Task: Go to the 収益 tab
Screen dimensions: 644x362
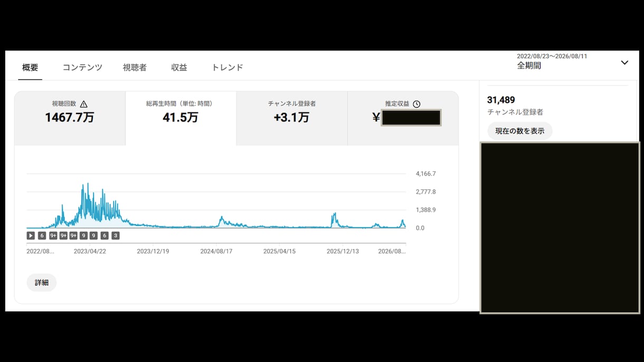Action: (179, 68)
